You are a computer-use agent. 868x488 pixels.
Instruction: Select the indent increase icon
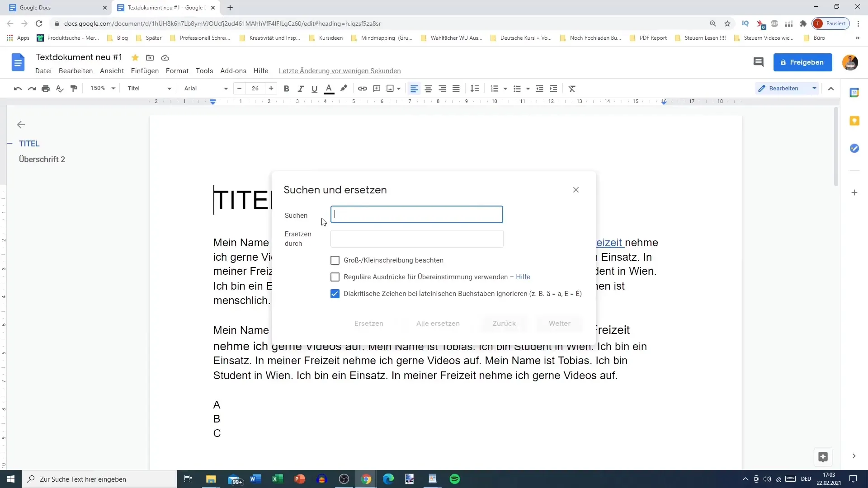pos(553,88)
